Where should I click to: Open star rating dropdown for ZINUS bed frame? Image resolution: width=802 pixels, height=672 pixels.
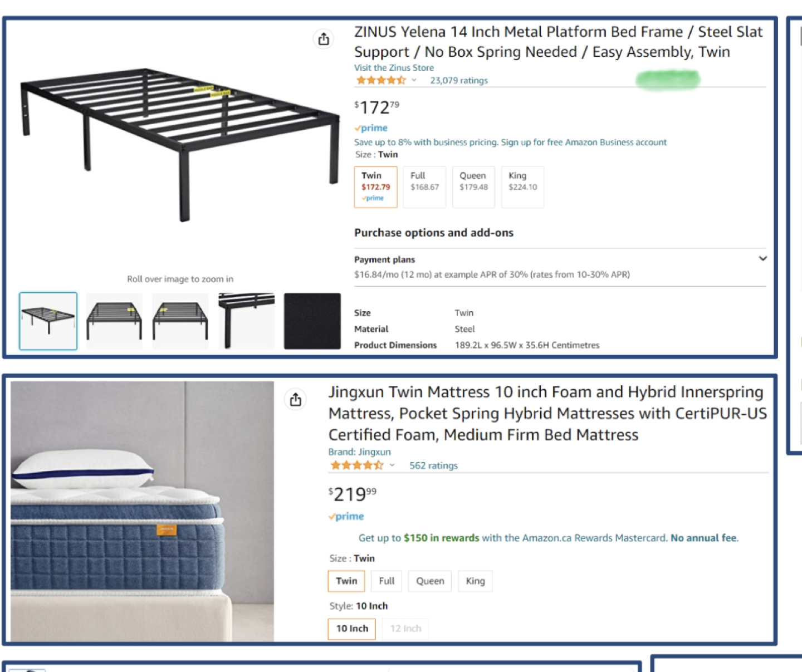tap(414, 80)
